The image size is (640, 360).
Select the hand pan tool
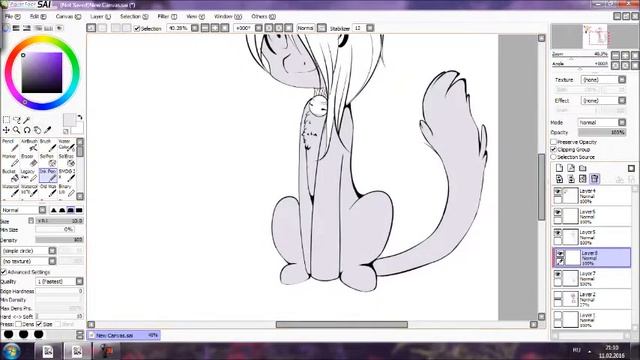(37, 130)
